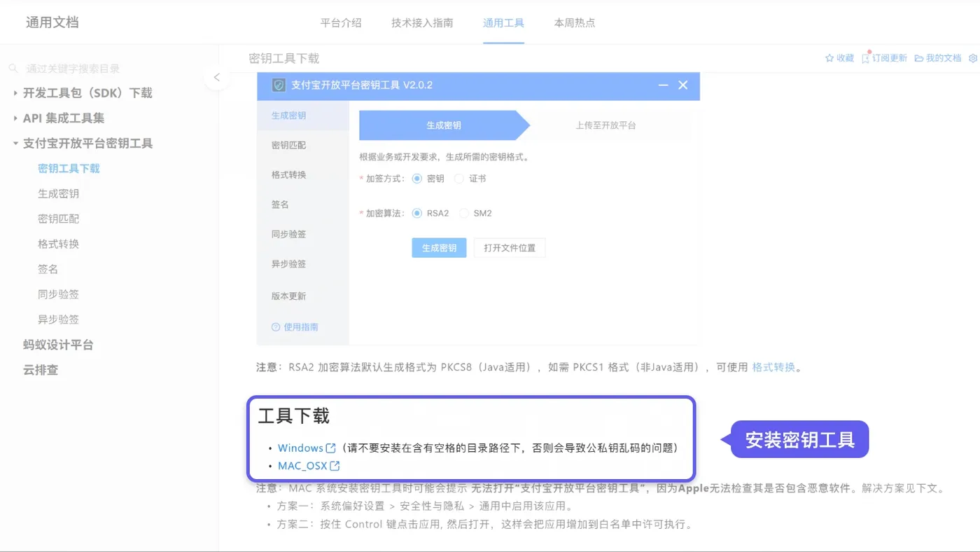Open 密钥工具下载 in sidebar tree
Screen dimensions: 980x552
69,168
